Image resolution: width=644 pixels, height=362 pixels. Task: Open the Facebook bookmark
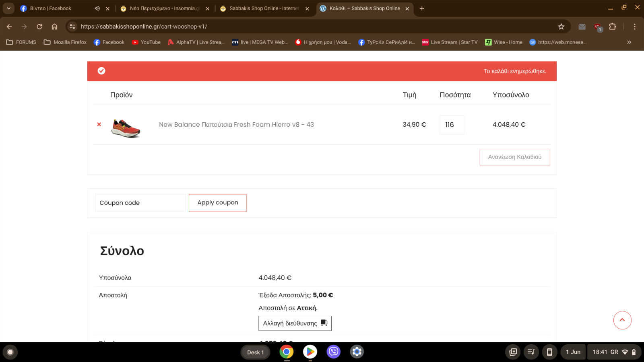point(109,42)
